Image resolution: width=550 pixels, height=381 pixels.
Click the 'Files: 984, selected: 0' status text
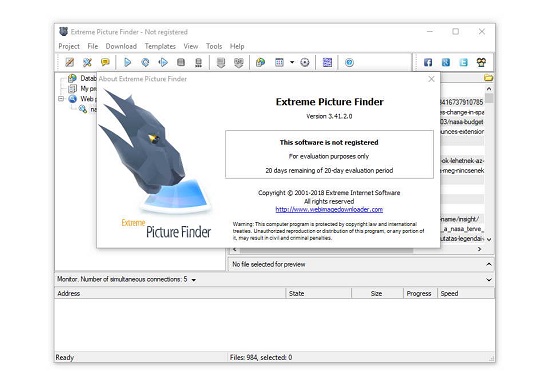261,357
